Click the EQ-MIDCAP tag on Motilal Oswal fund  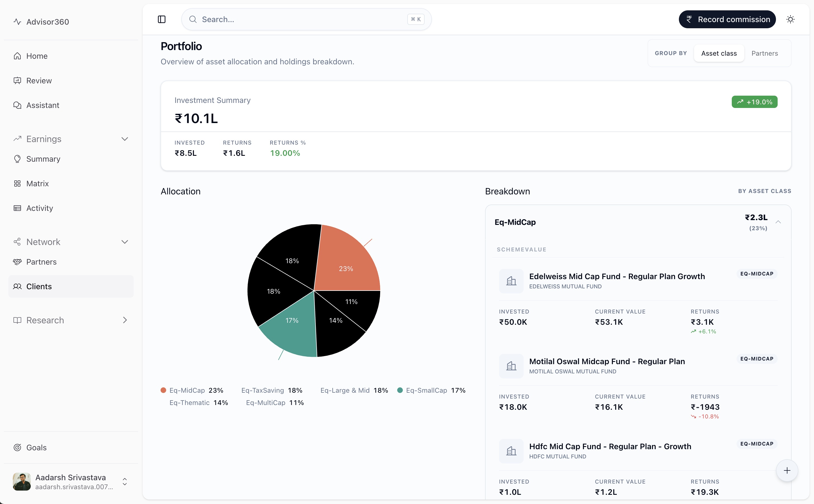tap(757, 359)
